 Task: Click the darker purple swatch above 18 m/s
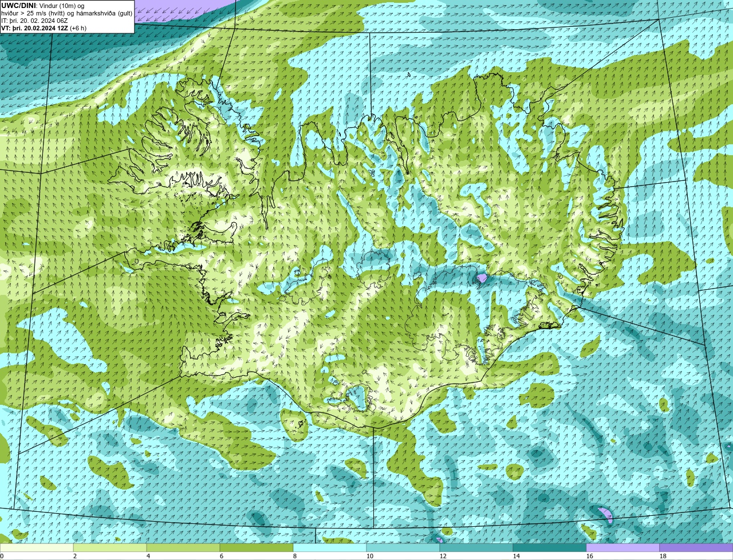pyautogui.click(x=696, y=547)
